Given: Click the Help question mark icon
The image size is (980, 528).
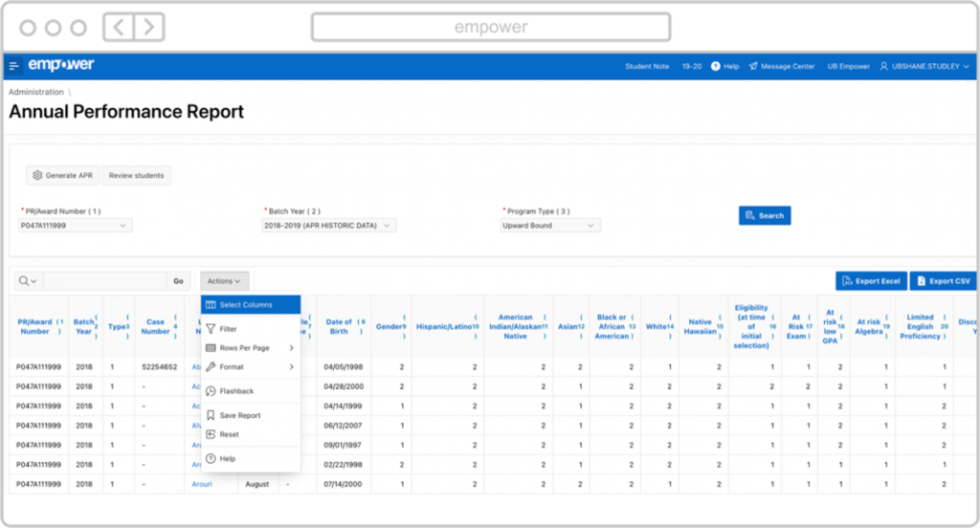Looking at the screenshot, I should click(x=716, y=66).
